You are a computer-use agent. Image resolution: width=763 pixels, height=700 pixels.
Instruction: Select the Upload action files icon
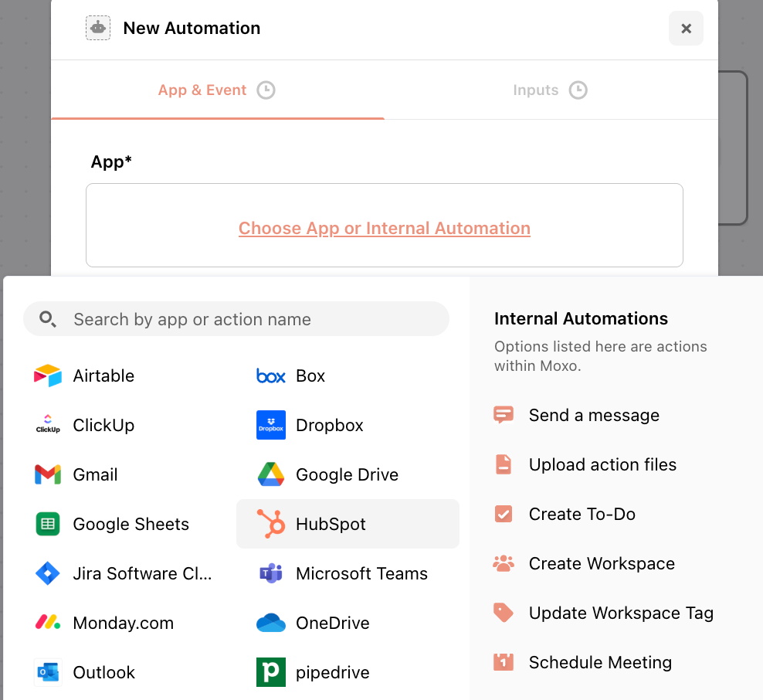[503, 464]
